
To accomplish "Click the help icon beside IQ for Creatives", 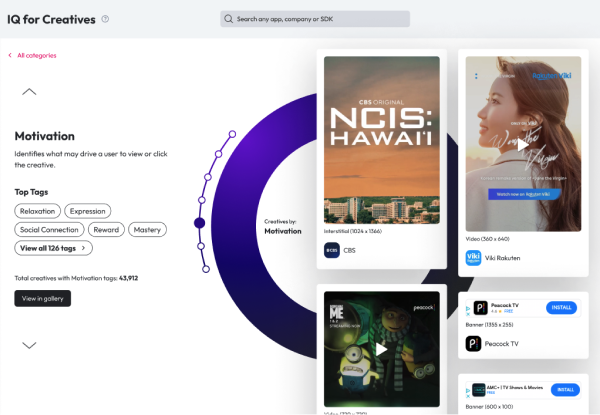I will click(x=105, y=19).
